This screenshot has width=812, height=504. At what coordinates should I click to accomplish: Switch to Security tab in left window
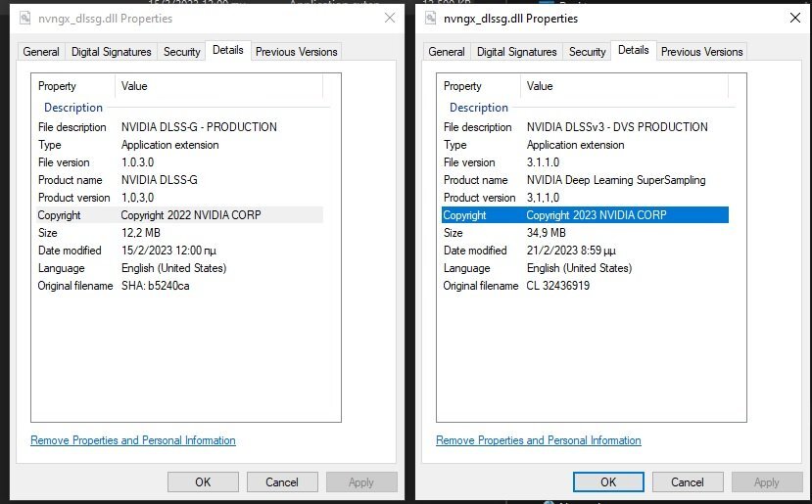point(182,52)
